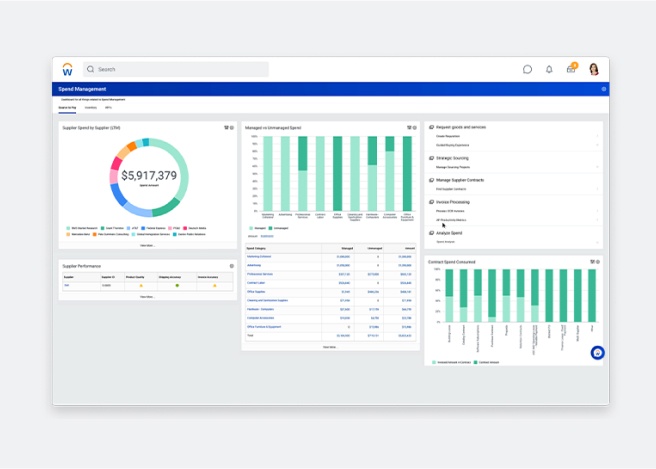Click the Workday logo home icon
This screenshot has height=469, width=656.
(x=67, y=70)
